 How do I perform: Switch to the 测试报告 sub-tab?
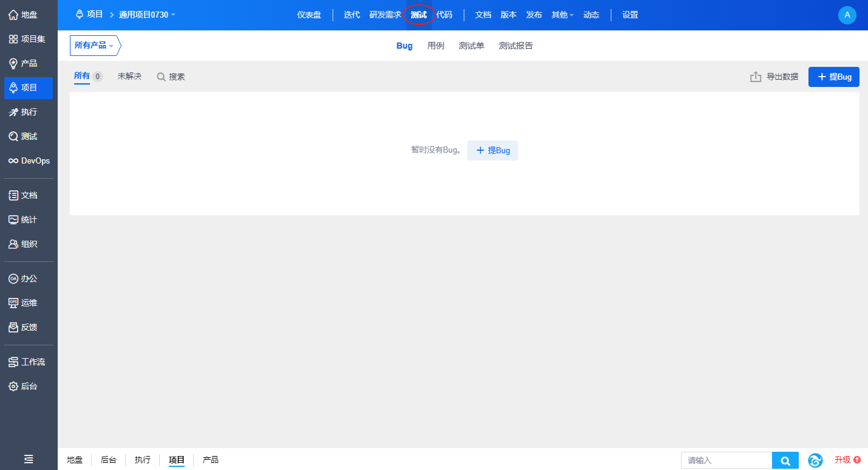(x=516, y=46)
